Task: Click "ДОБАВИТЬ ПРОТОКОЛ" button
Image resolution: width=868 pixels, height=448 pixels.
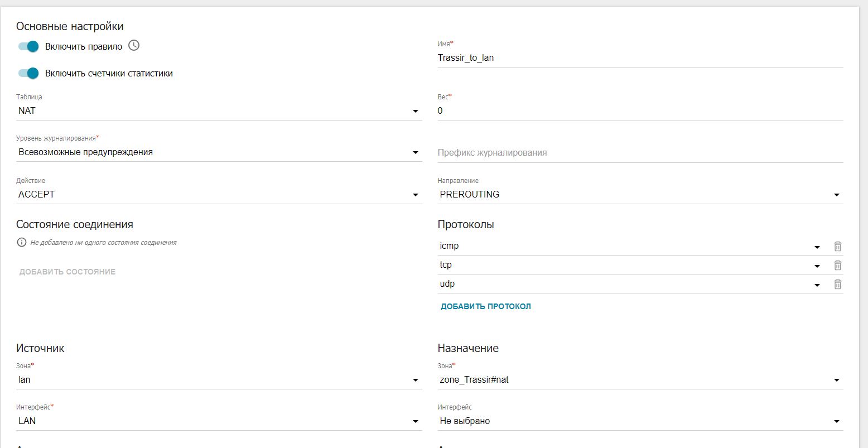Action: coord(485,306)
